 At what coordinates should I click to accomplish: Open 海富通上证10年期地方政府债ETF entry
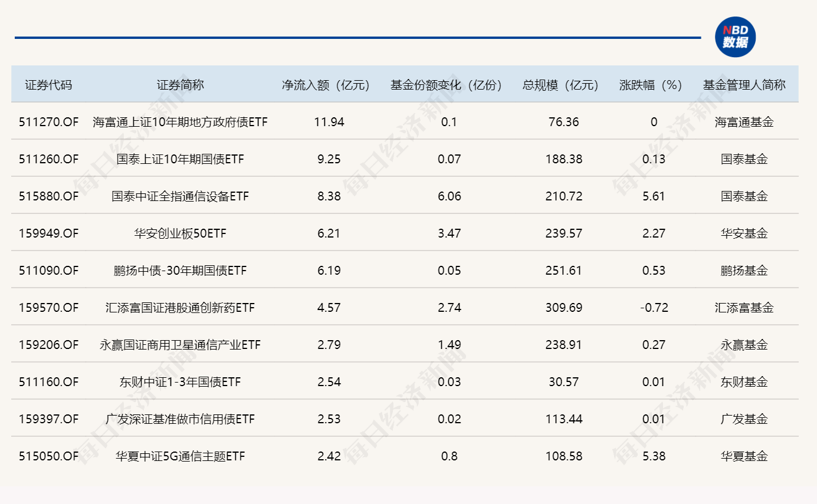point(180,122)
